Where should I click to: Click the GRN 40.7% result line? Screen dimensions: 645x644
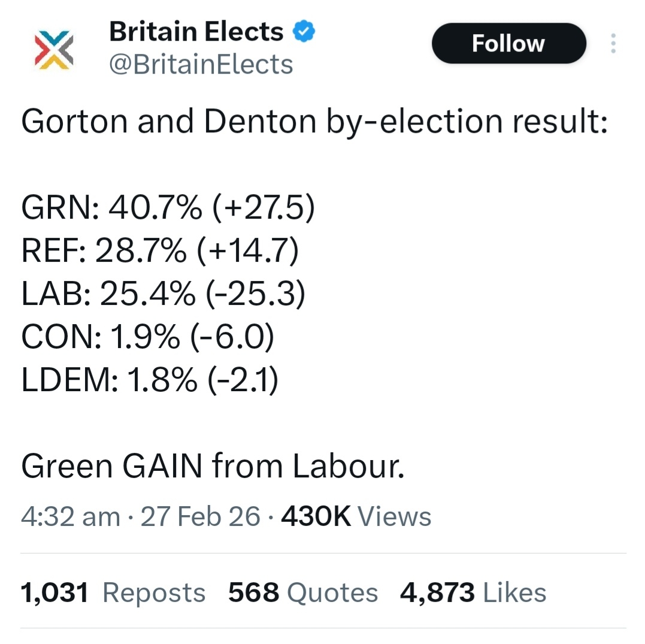[x=168, y=208]
